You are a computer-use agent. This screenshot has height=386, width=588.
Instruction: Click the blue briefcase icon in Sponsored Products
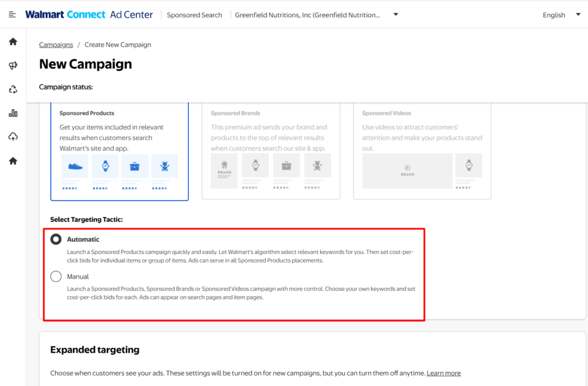point(134,166)
